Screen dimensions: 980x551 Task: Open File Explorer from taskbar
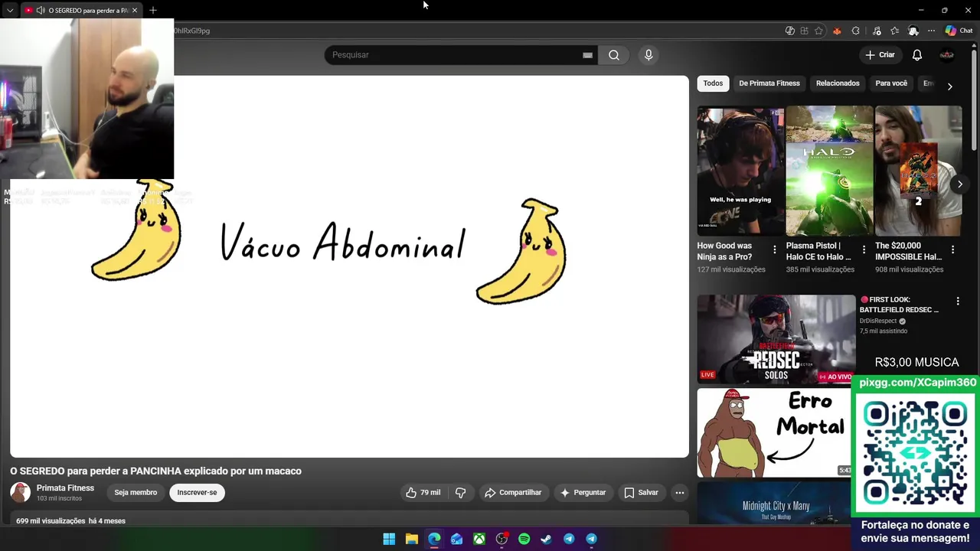pos(412,539)
